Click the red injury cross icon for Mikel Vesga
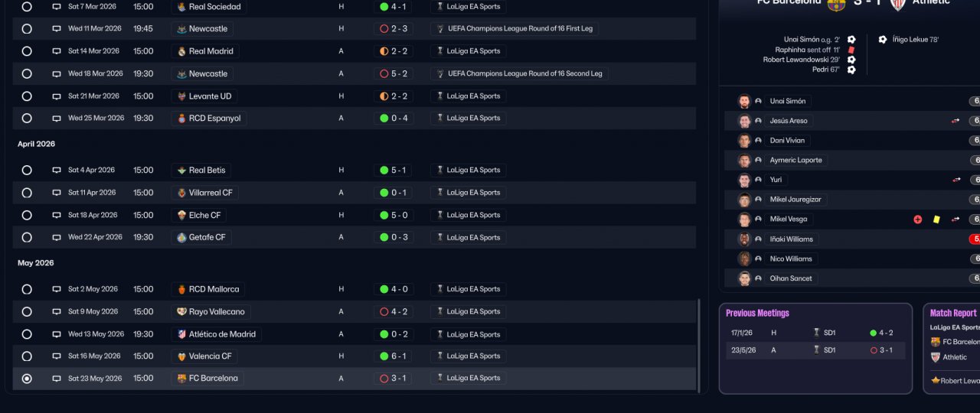980x413 pixels. 918,220
